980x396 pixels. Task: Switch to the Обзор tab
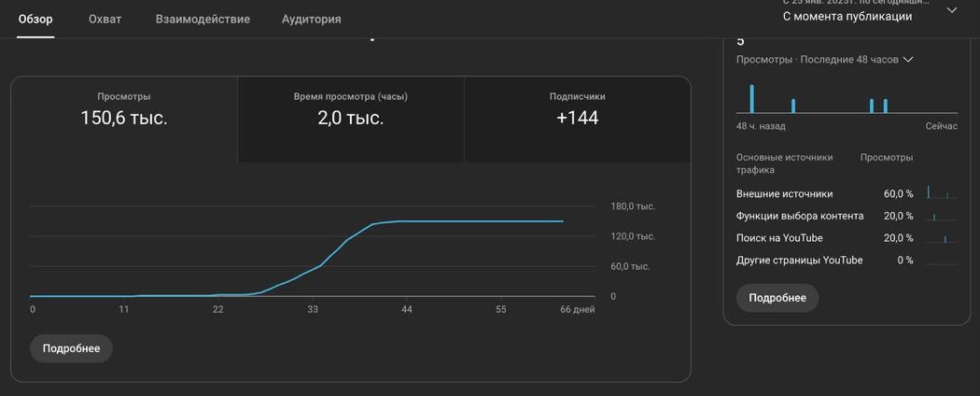coord(35,19)
